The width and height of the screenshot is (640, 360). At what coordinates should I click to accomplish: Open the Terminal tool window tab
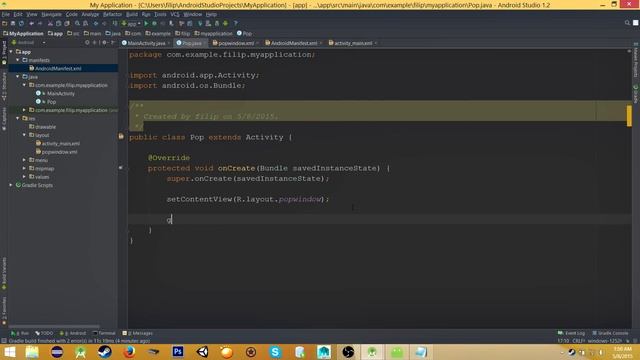click(104, 333)
